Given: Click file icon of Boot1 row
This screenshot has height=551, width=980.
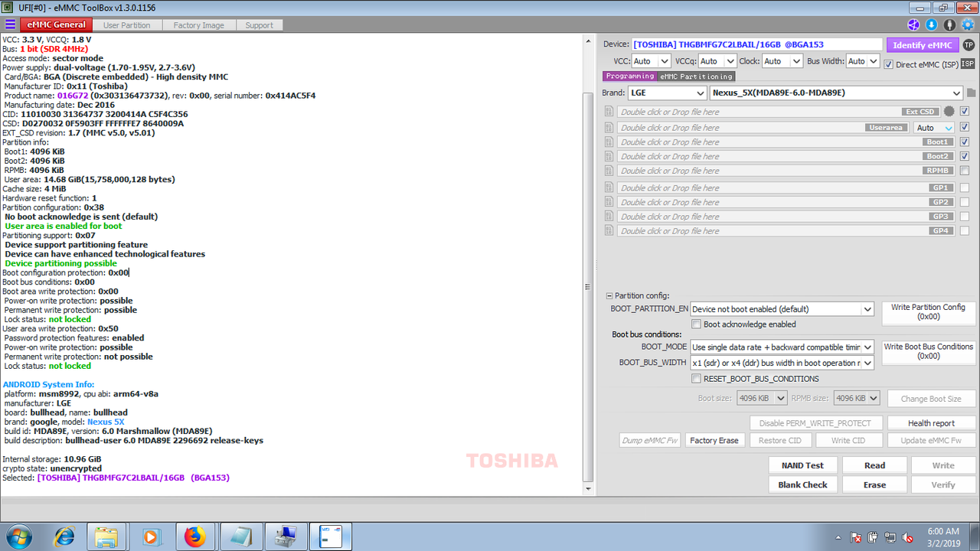Looking at the screenshot, I should point(609,142).
